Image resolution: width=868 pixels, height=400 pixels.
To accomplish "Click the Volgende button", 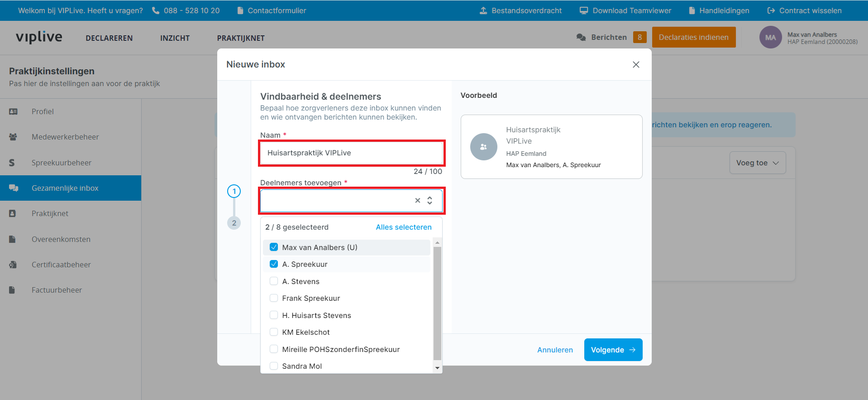I will (x=613, y=350).
